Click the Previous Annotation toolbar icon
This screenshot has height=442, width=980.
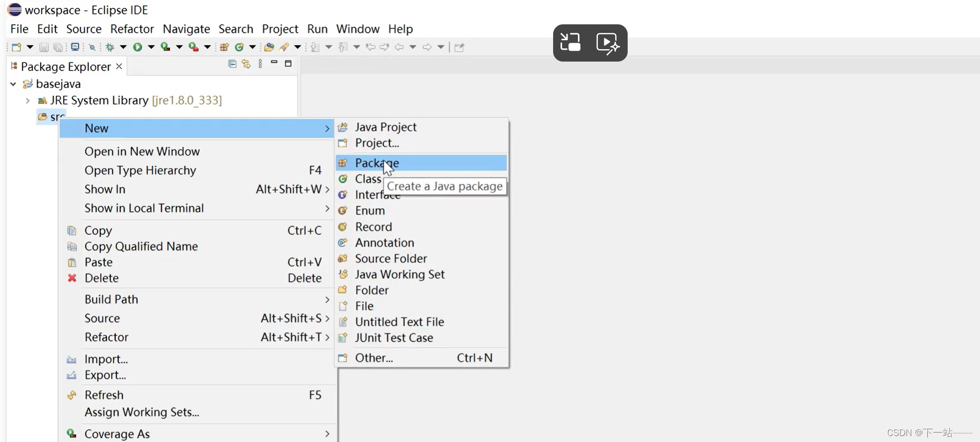coord(343,47)
